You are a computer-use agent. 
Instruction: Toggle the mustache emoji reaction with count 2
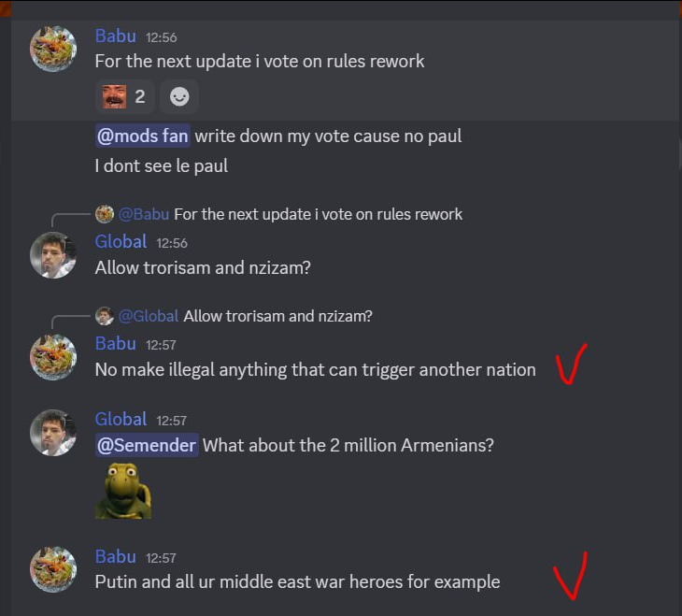click(x=124, y=96)
